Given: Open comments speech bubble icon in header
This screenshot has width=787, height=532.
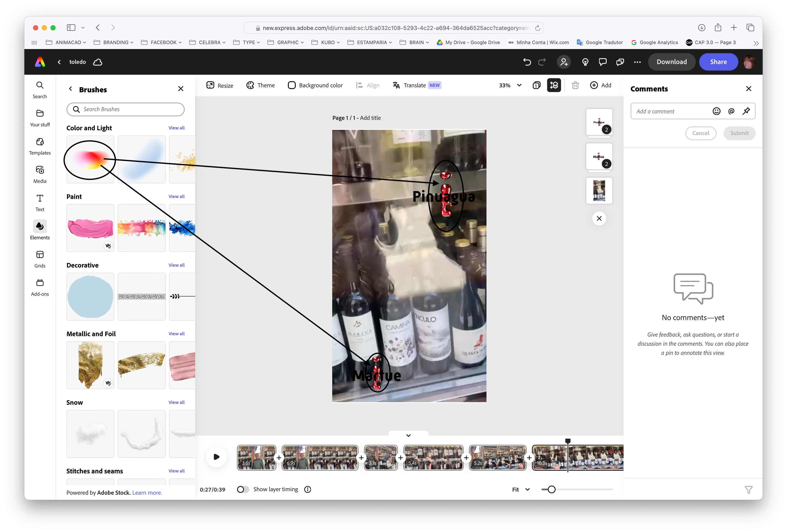Looking at the screenshot, I should point(603,62).
